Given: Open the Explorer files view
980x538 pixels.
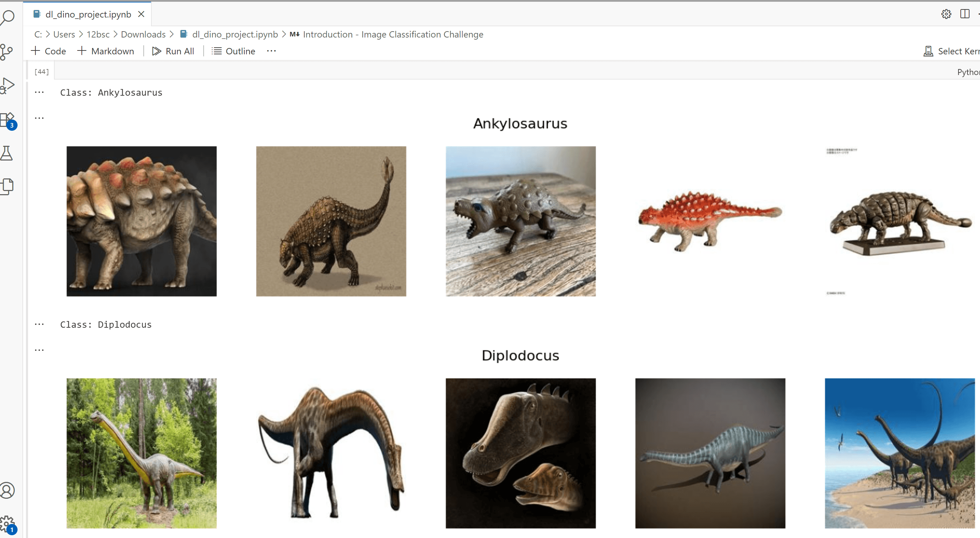Looking at the screenshot, I should point(7,186).
